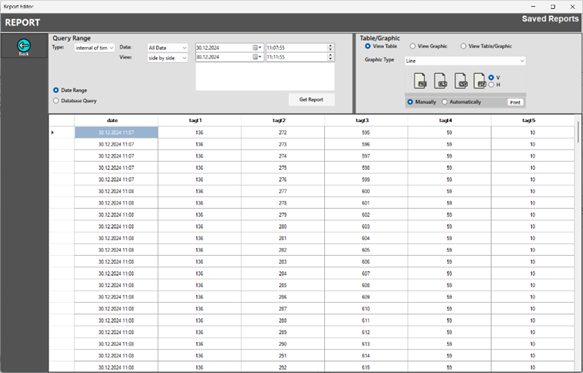The width and height of the screenshot is (583, 373).
Task: Select tag2 cell with value 272
Action: (283, 132)
